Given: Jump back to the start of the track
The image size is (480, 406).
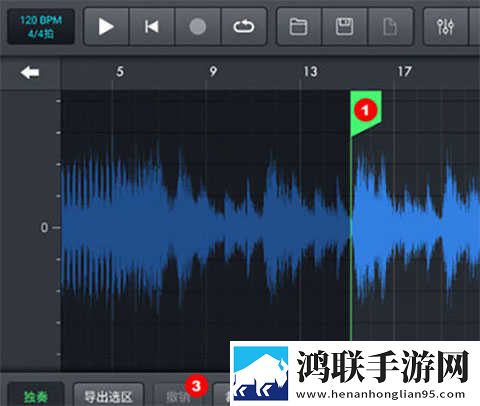Looking at the screenshot, I should (x=152, y=27).
